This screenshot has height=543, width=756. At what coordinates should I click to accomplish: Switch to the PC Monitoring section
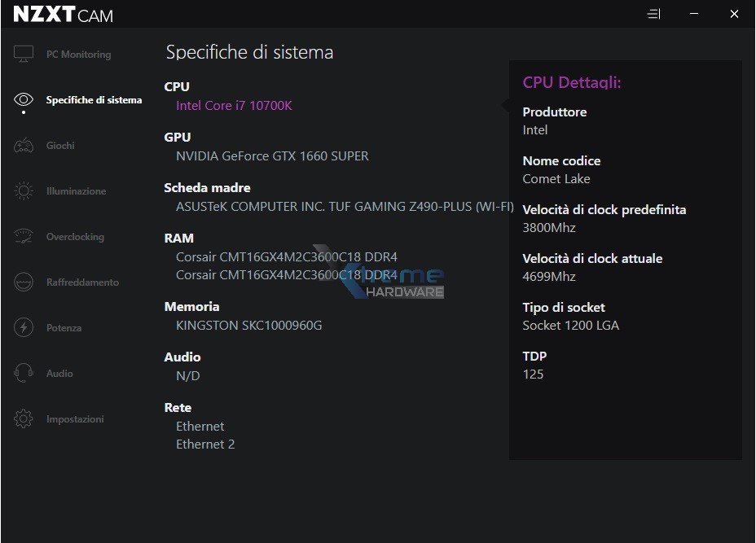click(78, 55)
